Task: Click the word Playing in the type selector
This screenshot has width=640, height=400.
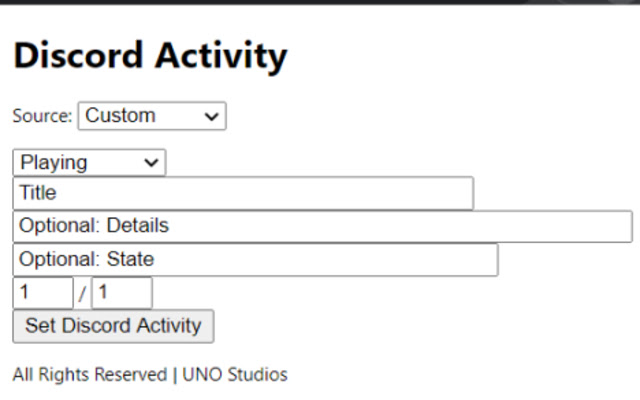Action: point(54,163)
